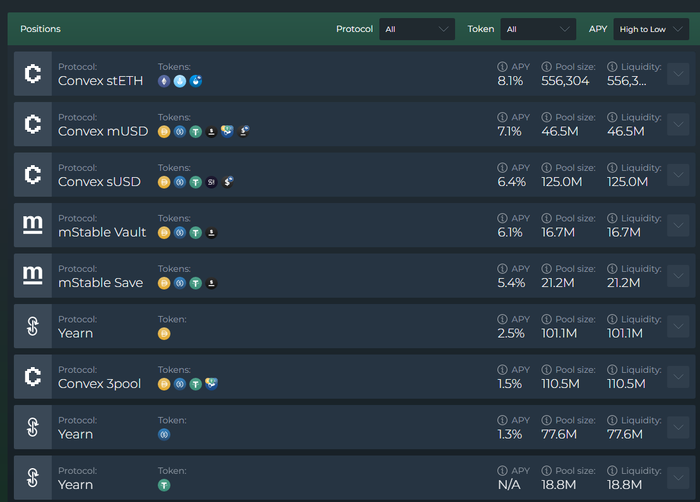
Task: Click the Convex stETH protocol name
Action: pyautogui.click(x=100, y=81)
